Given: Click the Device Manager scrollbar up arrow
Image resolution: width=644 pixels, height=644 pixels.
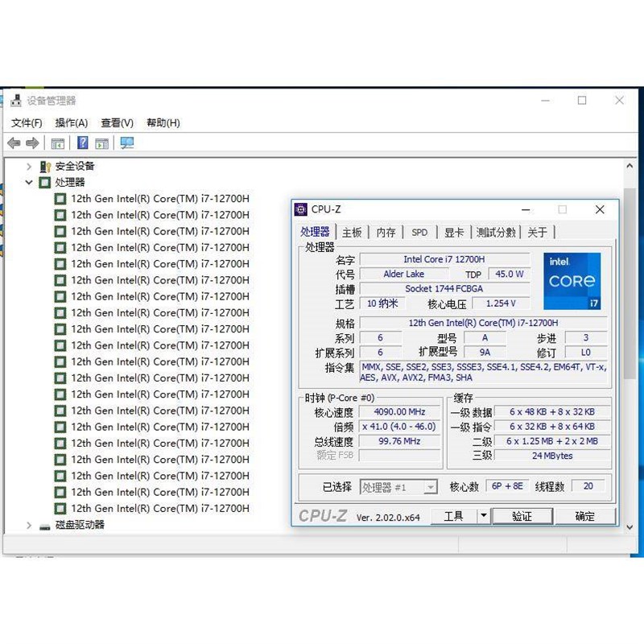Looking at the screenshot, I should pyautogui.click(x=630, y=166).
